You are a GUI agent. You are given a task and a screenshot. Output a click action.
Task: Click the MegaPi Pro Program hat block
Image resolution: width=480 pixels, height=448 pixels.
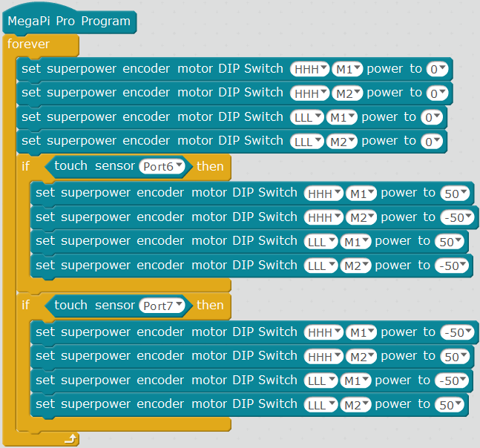[x=69, y=22]
